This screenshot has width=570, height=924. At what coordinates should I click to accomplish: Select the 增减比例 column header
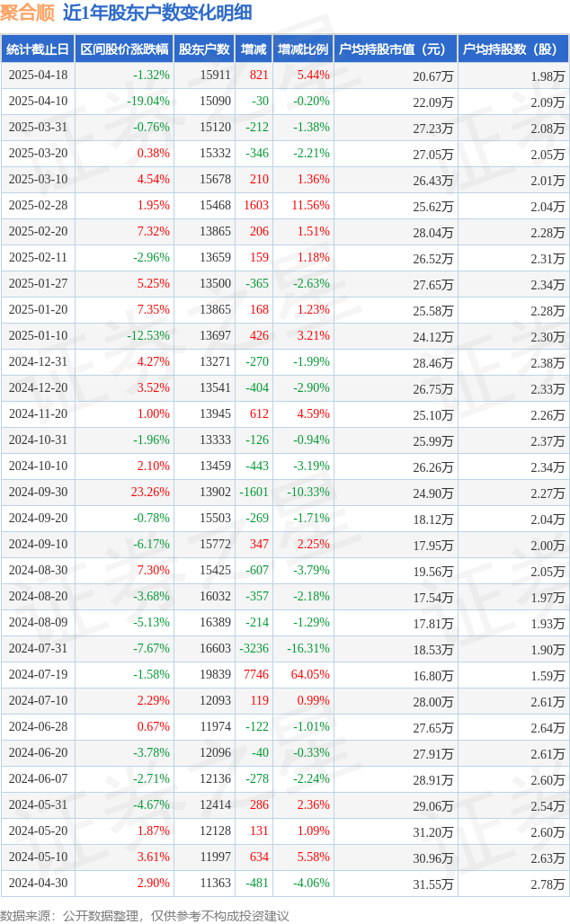(x=303, y=49)
